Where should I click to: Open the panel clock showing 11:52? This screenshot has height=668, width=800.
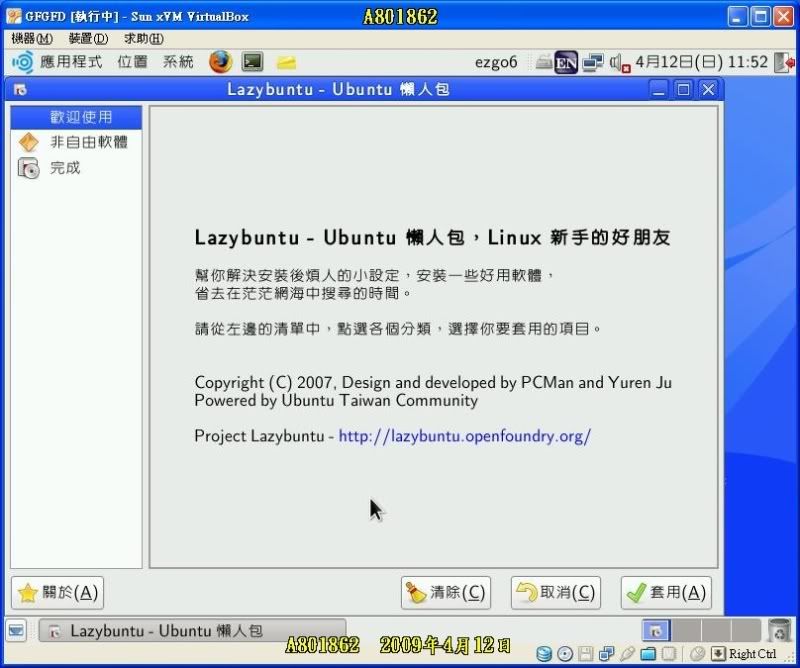click(701, 62)
